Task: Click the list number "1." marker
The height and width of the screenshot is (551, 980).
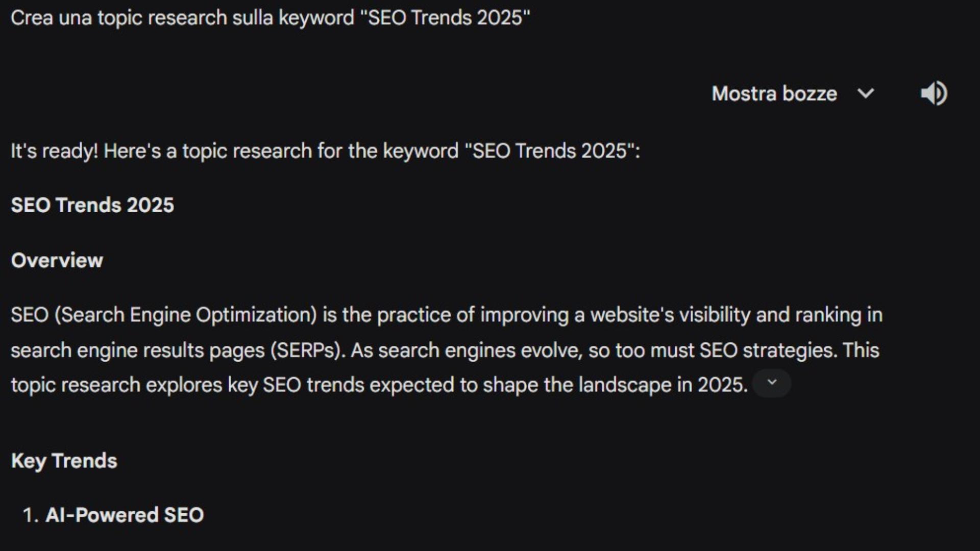Action: pyautogui.click(x=31, y=515)
